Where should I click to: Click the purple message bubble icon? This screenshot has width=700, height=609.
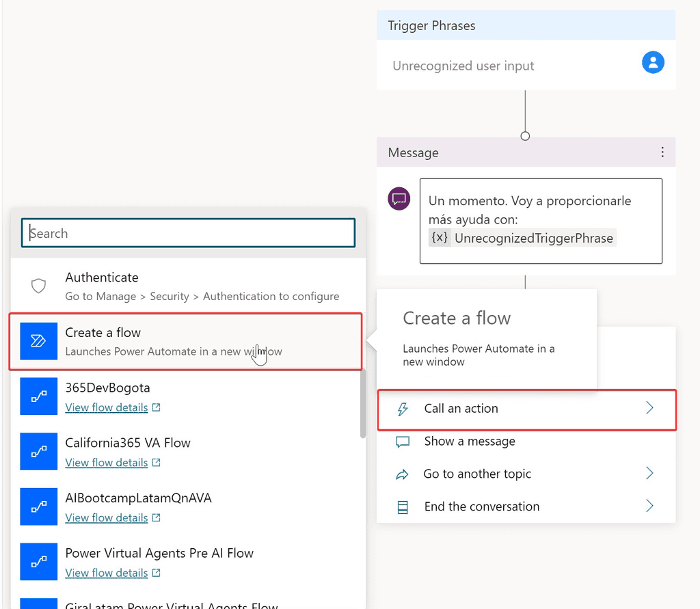click(399, 199)
